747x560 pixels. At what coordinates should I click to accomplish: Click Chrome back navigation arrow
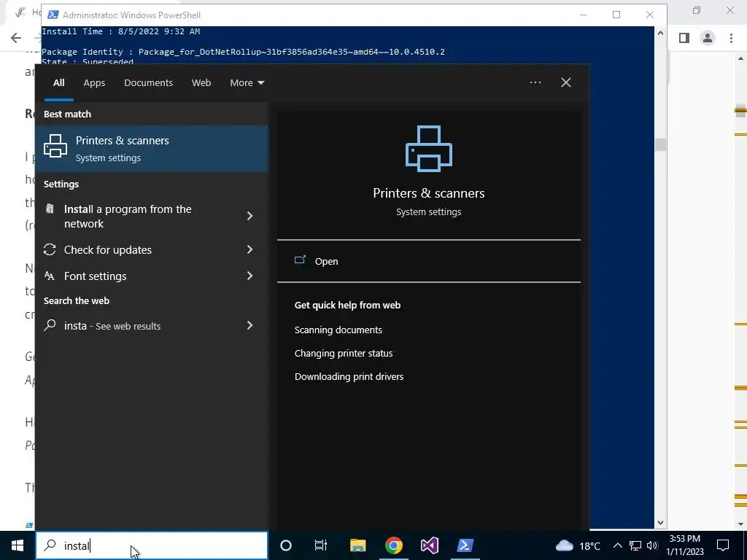pos(16,38)
